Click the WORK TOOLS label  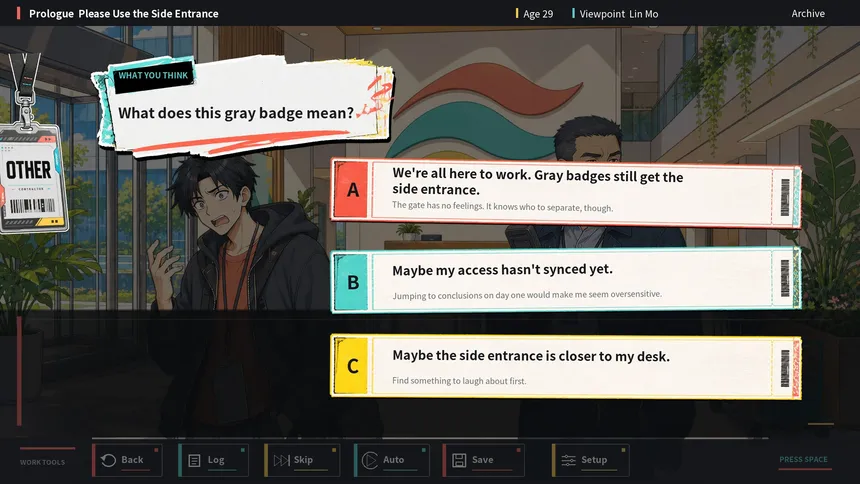coord(42,462)
